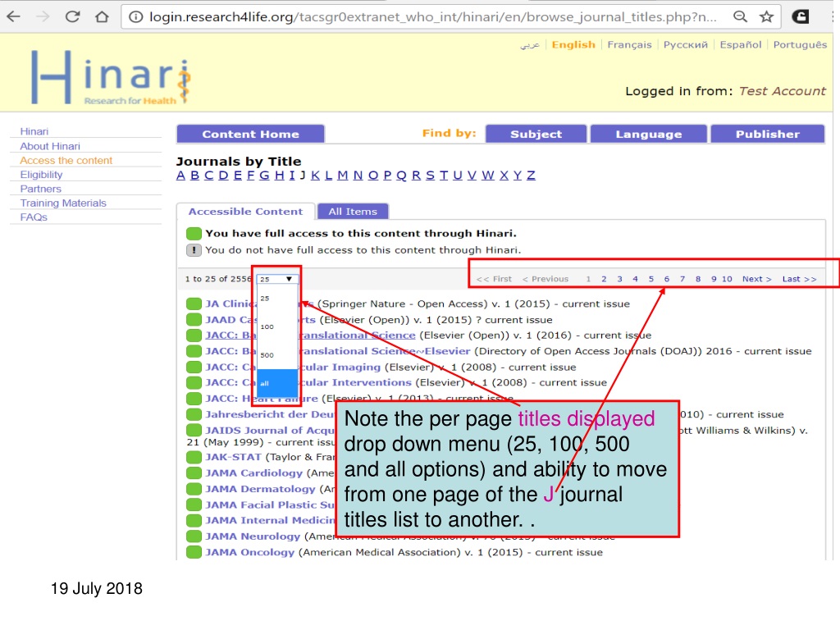Click the browser extension icon beside star
The image size is (840, 630).
pos(801,16)
